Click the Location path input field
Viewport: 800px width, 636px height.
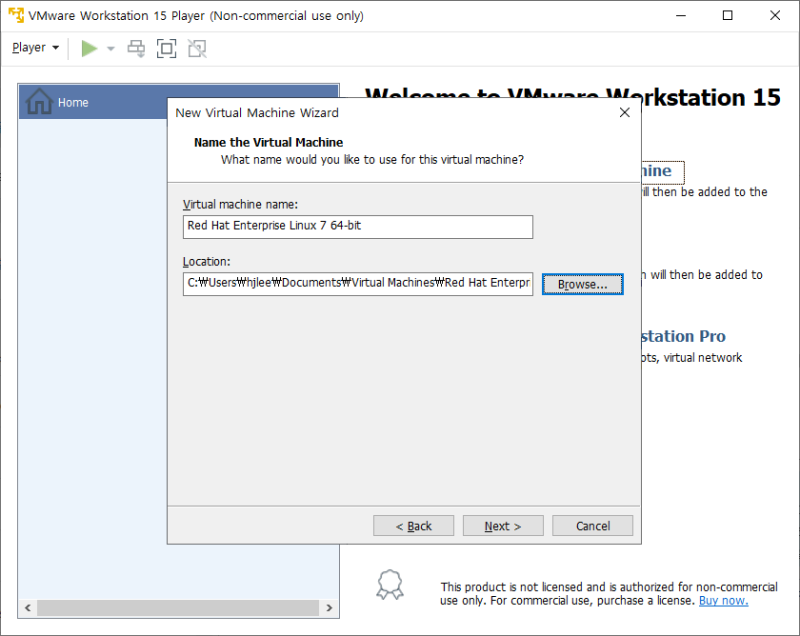(x=358, y=283)
